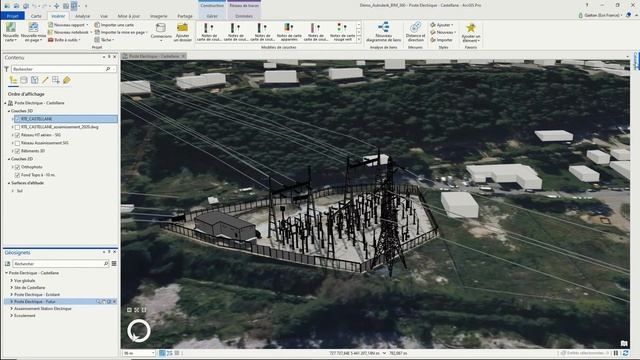Viewport: 640px width, 360px height.
Task: Open the Connexions database icon
Action: click(x=161, y=28)
